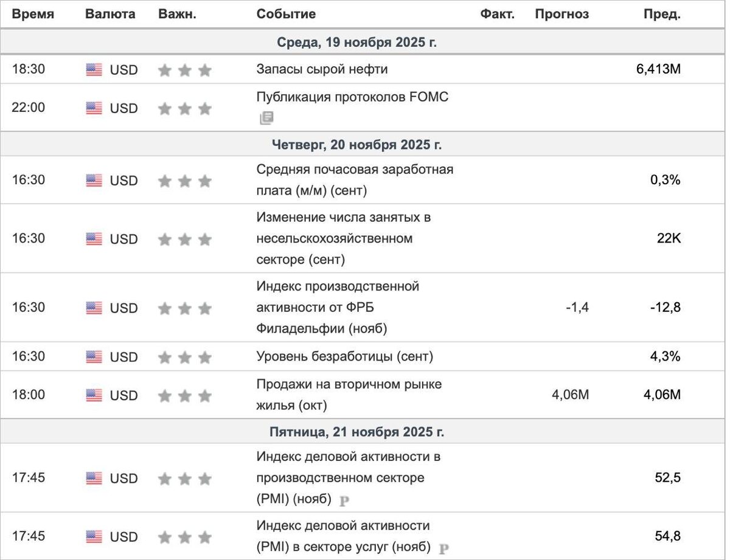730x560 pixels.
Task: Click the Событие column header
Action: coord(286,14)
